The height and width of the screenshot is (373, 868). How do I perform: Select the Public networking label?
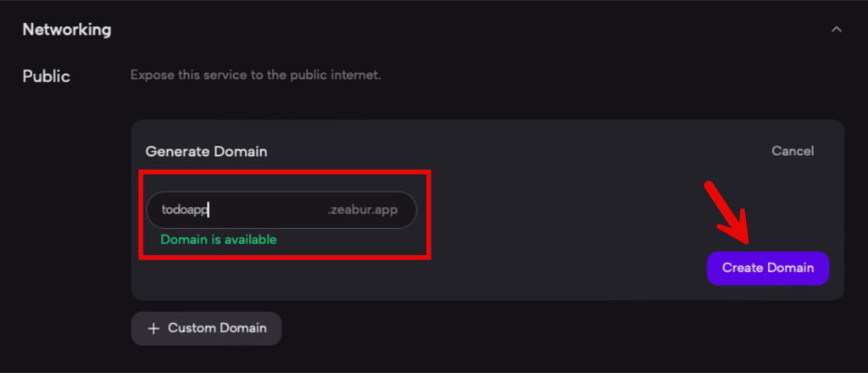click(46, 76)
